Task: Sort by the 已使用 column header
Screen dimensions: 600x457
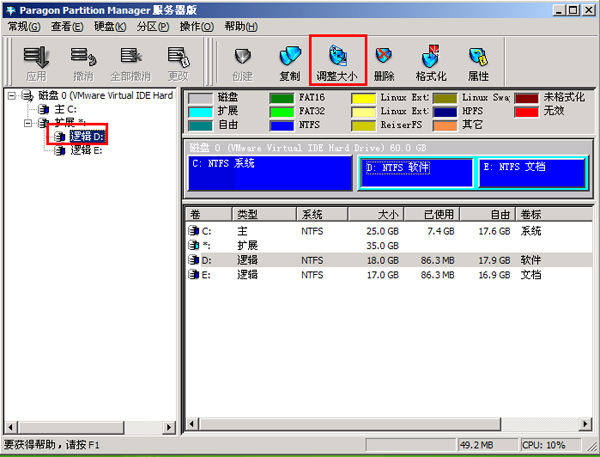Action: pyautogui.click(x=432, y=214)
